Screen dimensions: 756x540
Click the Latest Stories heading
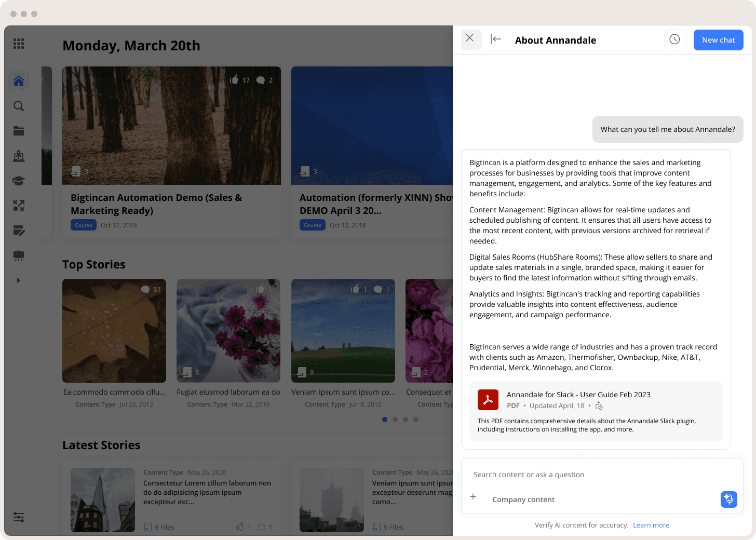click(x=101, y=446)
